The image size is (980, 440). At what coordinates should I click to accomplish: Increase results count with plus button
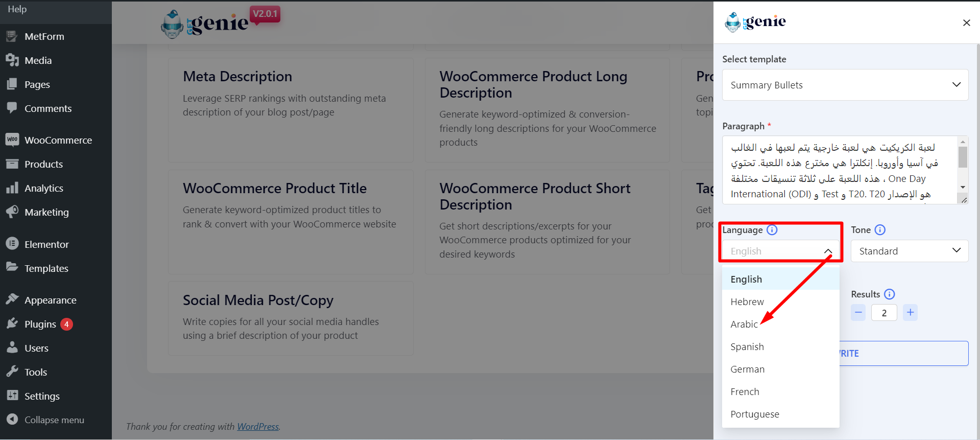pyautogui.click(x=910, y=312)
